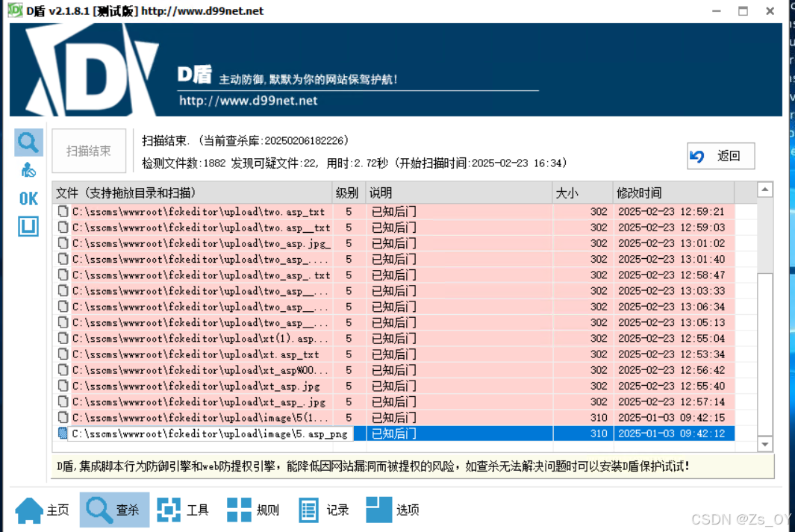Sort by 级别 column header
The height and width of the screenshot is (532, 795).
click(349, 193)
